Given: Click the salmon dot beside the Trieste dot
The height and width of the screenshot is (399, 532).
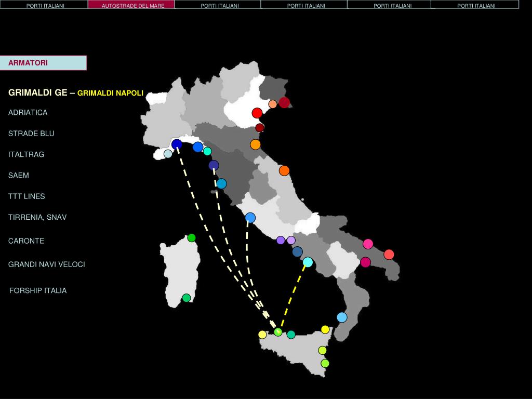Looking at the screenshot, I should coord(272,104).
